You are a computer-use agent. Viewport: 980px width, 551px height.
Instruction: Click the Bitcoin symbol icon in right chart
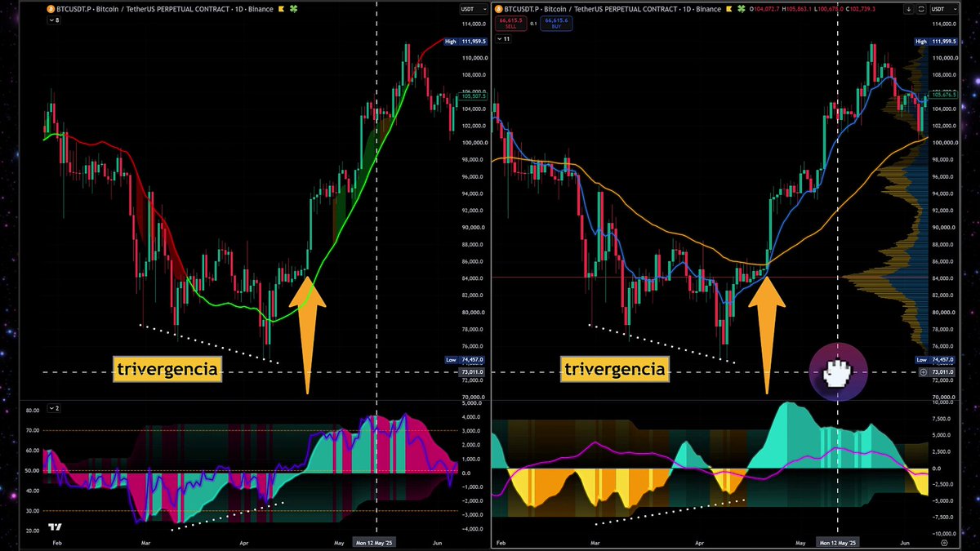tap(498, 9)
